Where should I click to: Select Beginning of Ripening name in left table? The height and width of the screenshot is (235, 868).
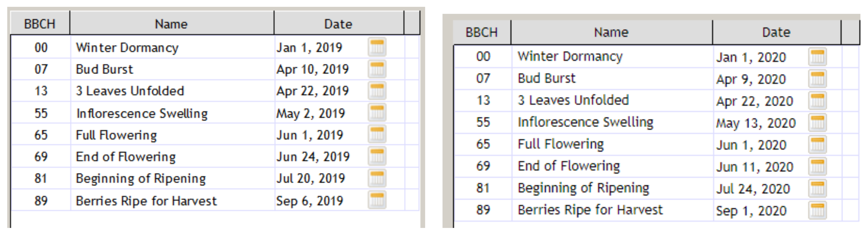click(x=140, y=178)
